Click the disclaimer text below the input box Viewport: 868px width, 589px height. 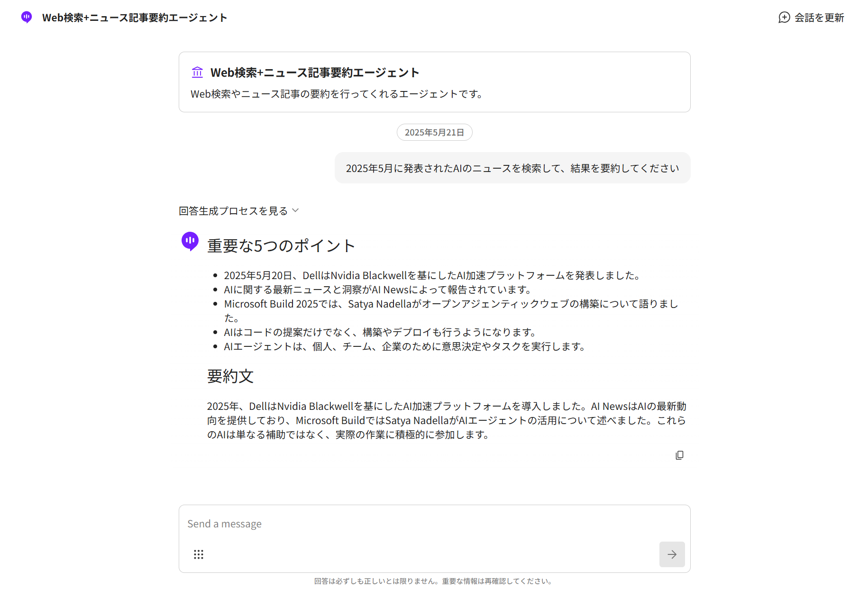click(433, 581)
